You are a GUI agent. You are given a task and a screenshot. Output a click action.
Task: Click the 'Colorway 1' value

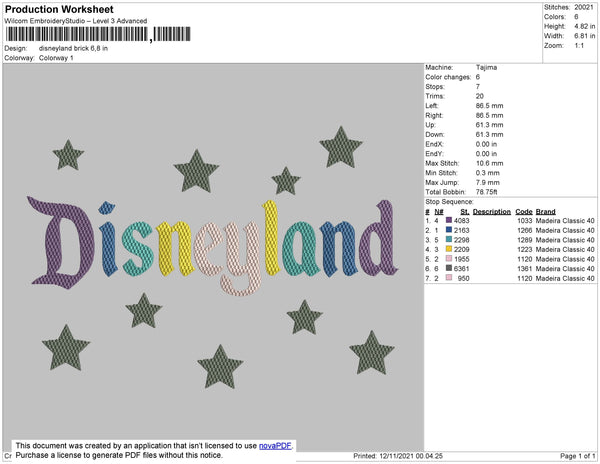[x=56, y=58]
